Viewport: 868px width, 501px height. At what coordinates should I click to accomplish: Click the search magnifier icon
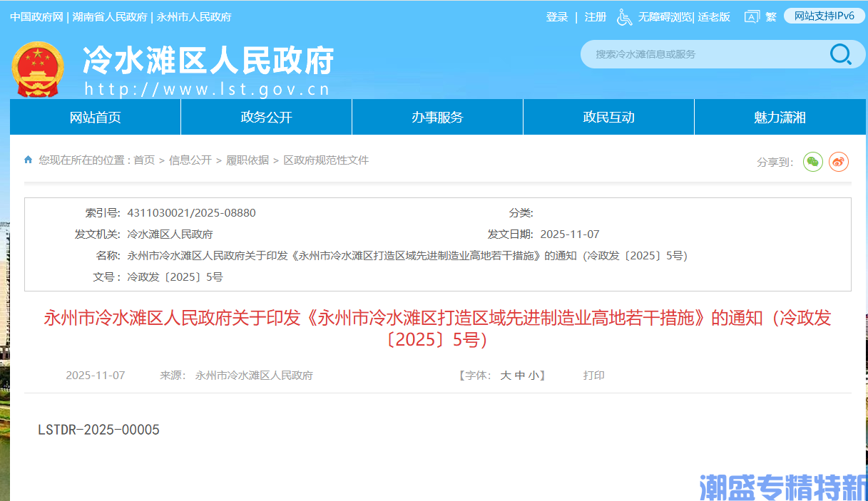point(842,54)
